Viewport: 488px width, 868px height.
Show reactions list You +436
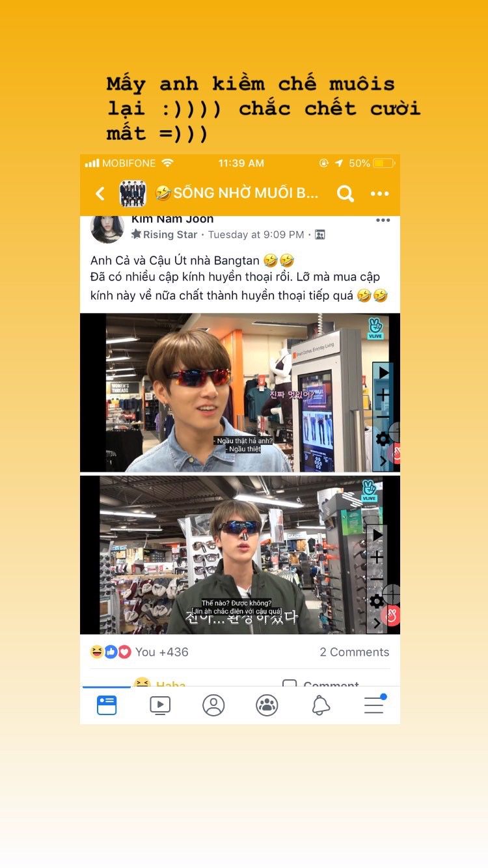(139, 652)
